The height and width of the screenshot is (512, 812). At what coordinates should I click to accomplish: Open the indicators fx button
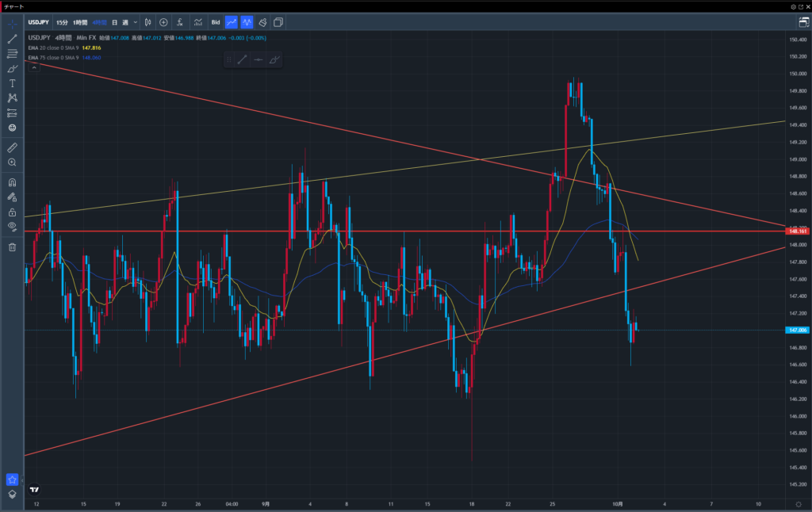tap(181, 22)
